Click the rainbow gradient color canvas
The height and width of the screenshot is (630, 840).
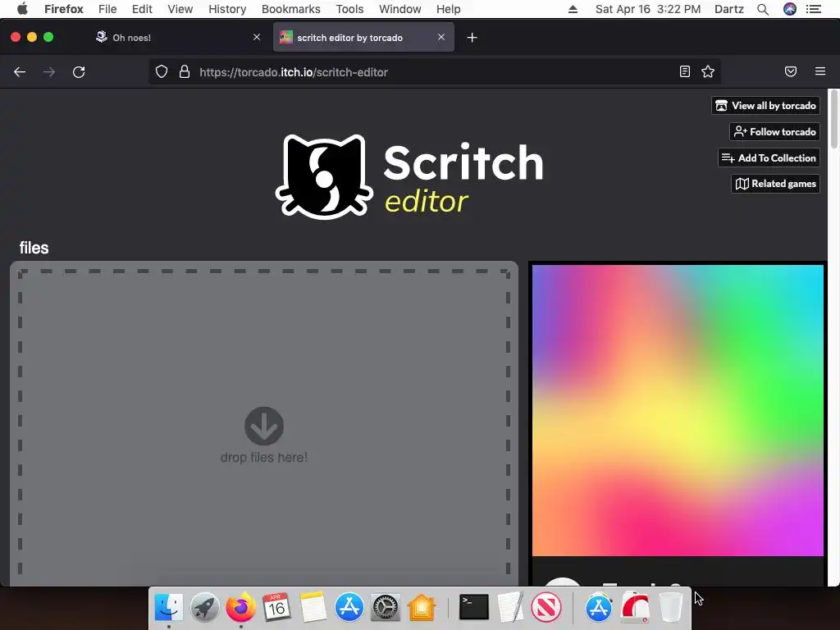point(678,410)
